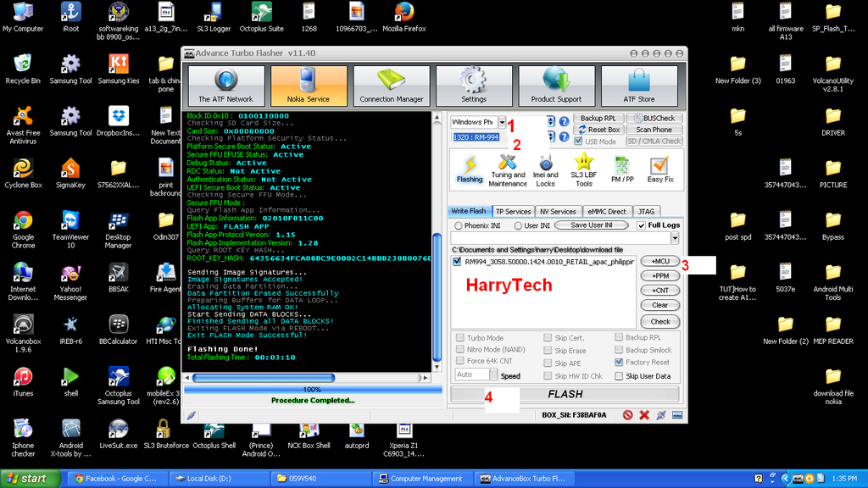The image size is (868, 488).
Task: Open The ATF Network section
Action: [x=225, y=86]
